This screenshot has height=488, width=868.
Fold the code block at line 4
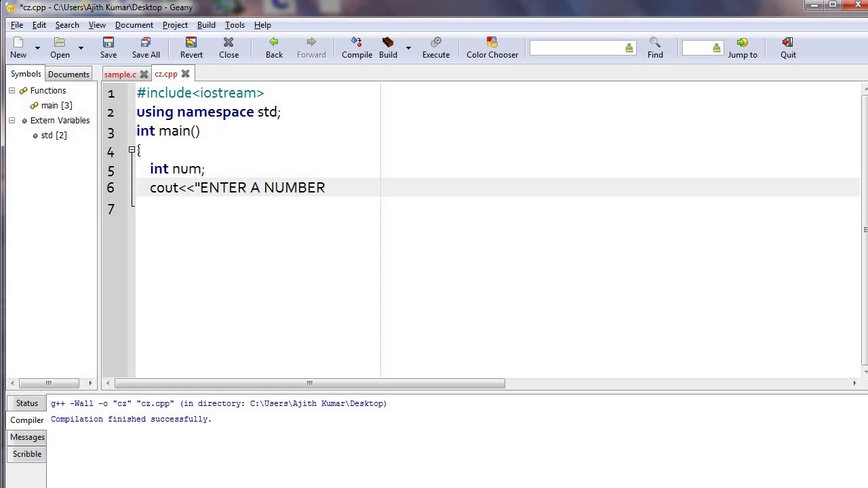[132, 150]
